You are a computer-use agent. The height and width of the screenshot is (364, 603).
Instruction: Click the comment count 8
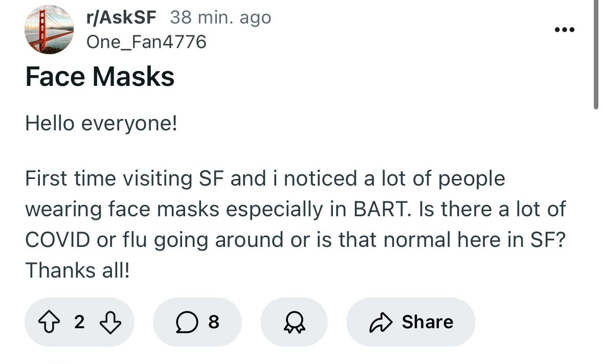tap(214, 322)
